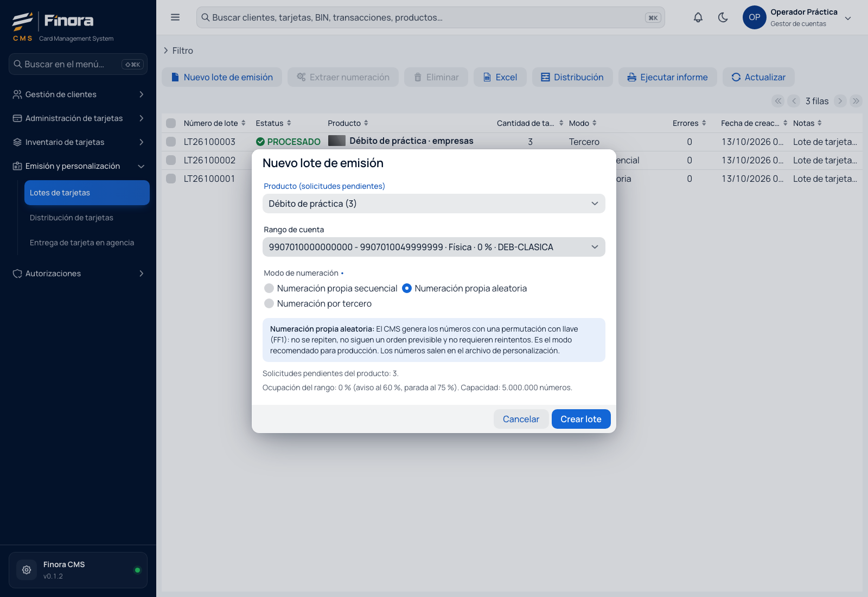
Task: Click the Crear lote button
Action: pyautogui.click(x=581, y=419)
